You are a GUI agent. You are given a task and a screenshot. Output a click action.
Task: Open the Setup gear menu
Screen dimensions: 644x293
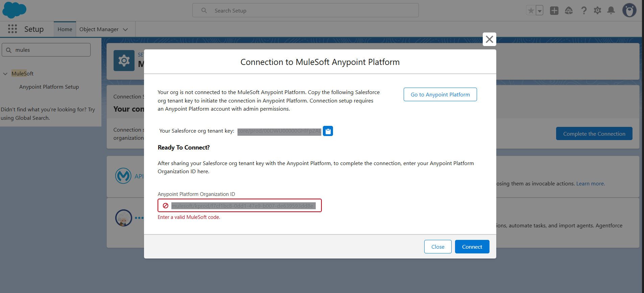(x=597, y=10)
